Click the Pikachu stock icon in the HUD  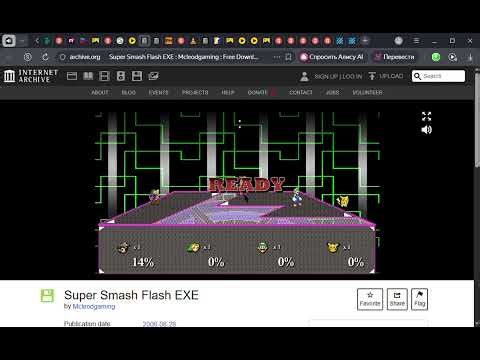click(x=333, y=248)
